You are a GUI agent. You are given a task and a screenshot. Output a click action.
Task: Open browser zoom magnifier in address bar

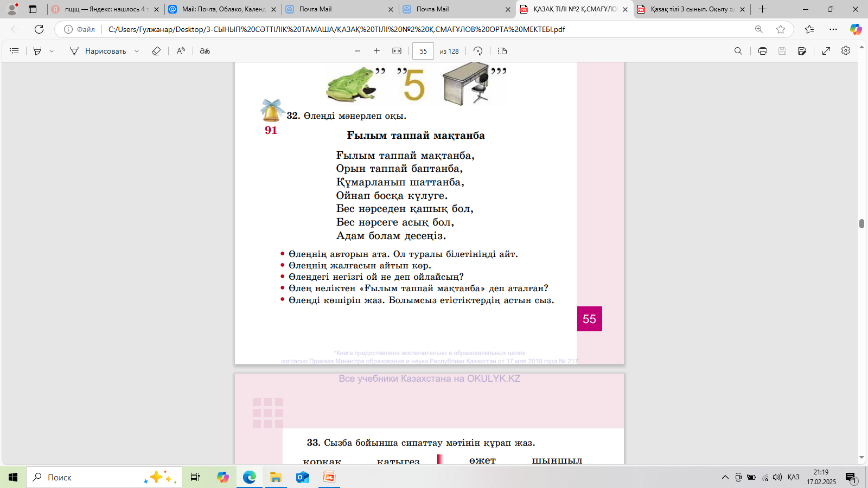point(759,29)
